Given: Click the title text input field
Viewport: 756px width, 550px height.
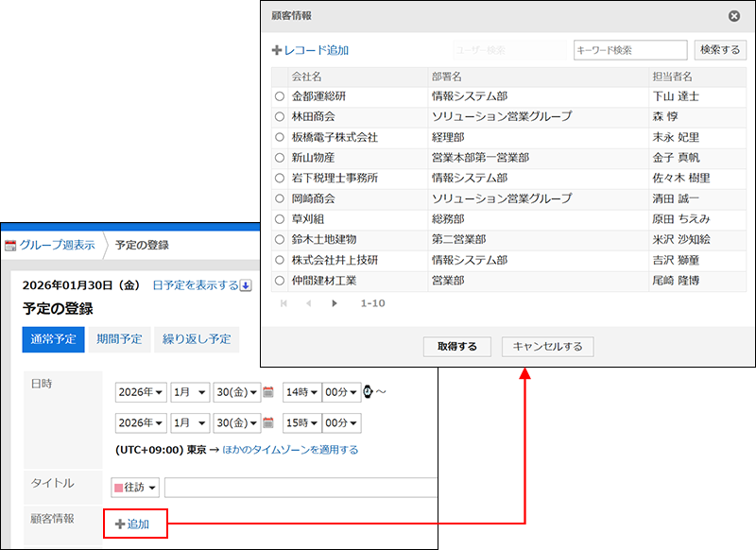Looking at the screenshot, I should [301, 488].
